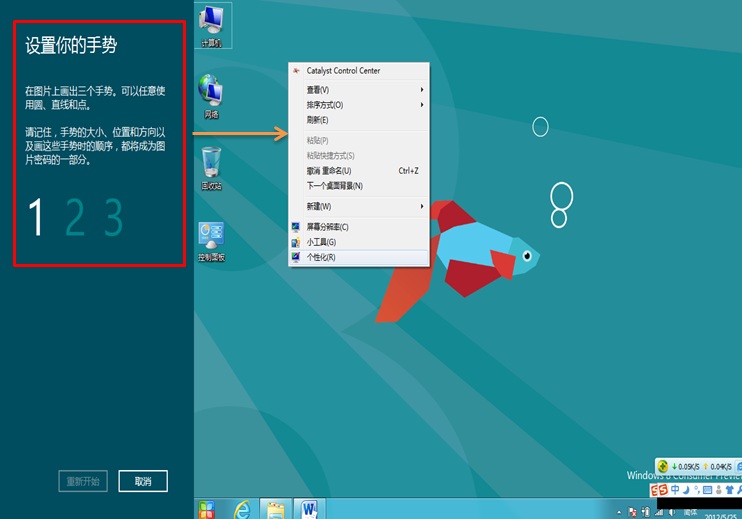Click the 360 green ball icon

(x=662, y=466)
